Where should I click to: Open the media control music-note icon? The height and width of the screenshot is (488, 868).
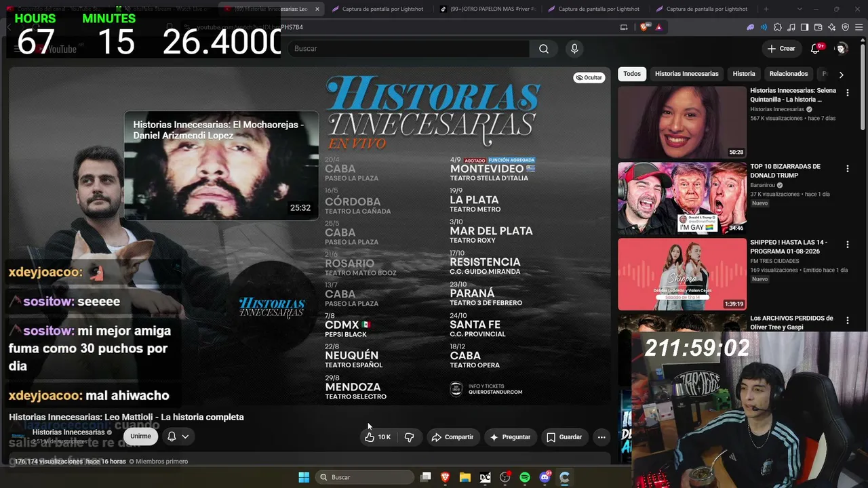point(791,27)
